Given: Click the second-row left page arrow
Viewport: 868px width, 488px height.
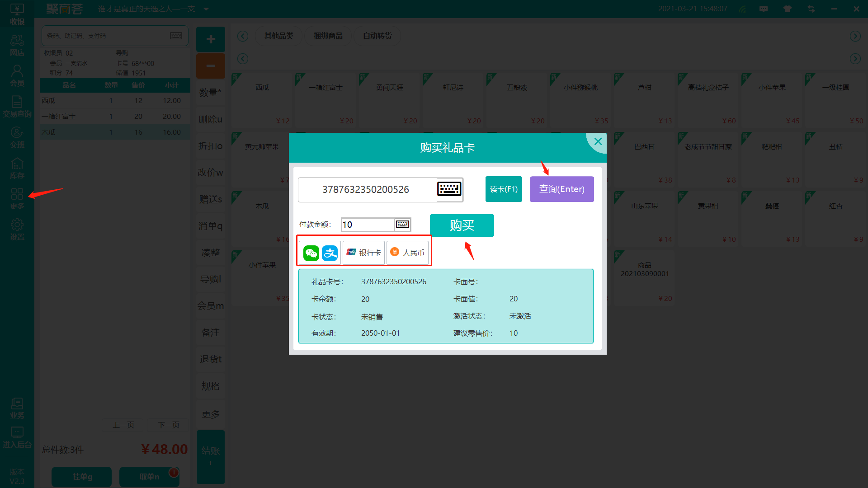Looking at the screenshot, I should (x=243, y=59).
